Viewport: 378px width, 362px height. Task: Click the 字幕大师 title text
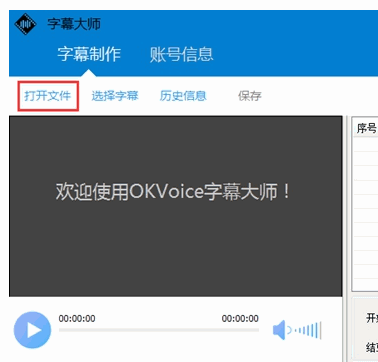pos(74,24)
